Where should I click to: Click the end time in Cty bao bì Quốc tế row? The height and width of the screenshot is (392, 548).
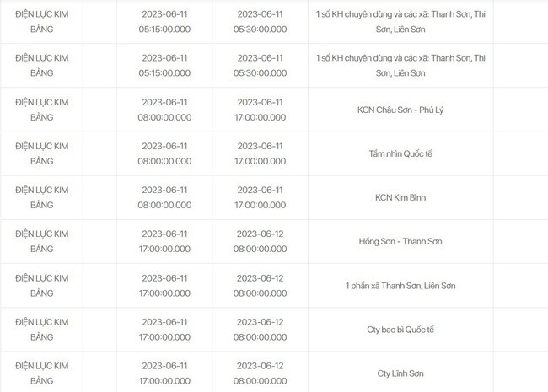260,329
